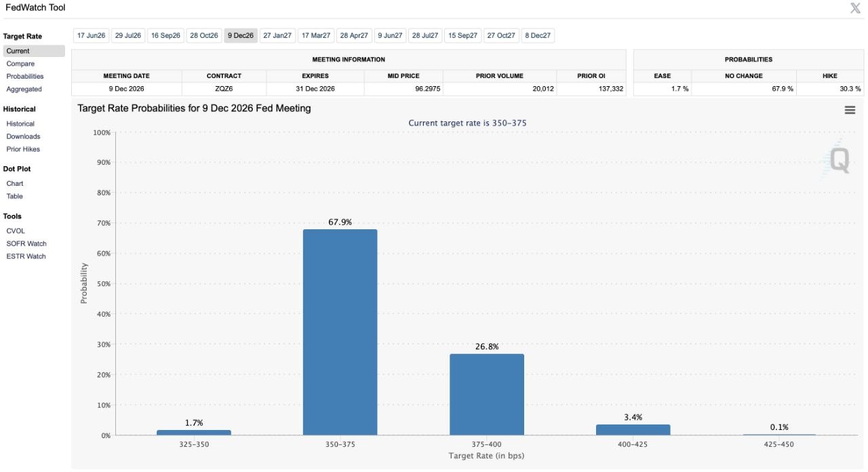Click the 375-400 bar showing 26.8%
This screenshot has height=472, width=868.
tap(487, 395)
